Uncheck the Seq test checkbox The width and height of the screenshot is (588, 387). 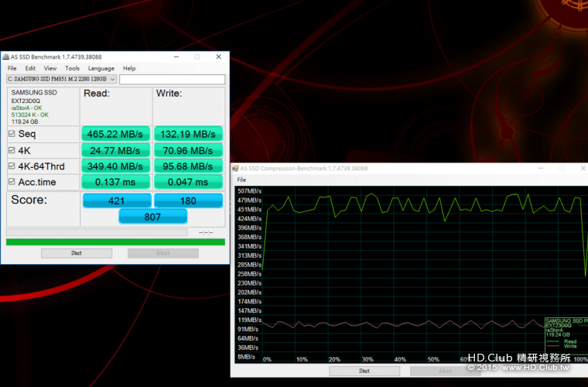coord(11,134)
